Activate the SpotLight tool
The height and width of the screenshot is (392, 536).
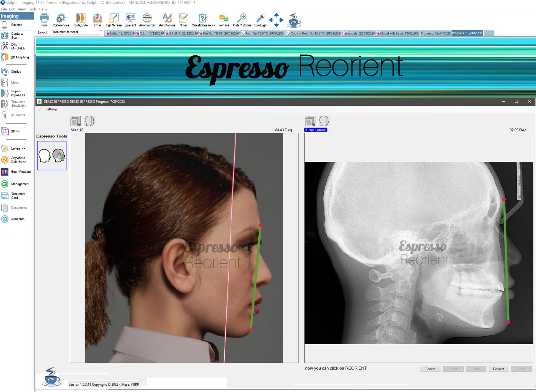coord(261,20)
